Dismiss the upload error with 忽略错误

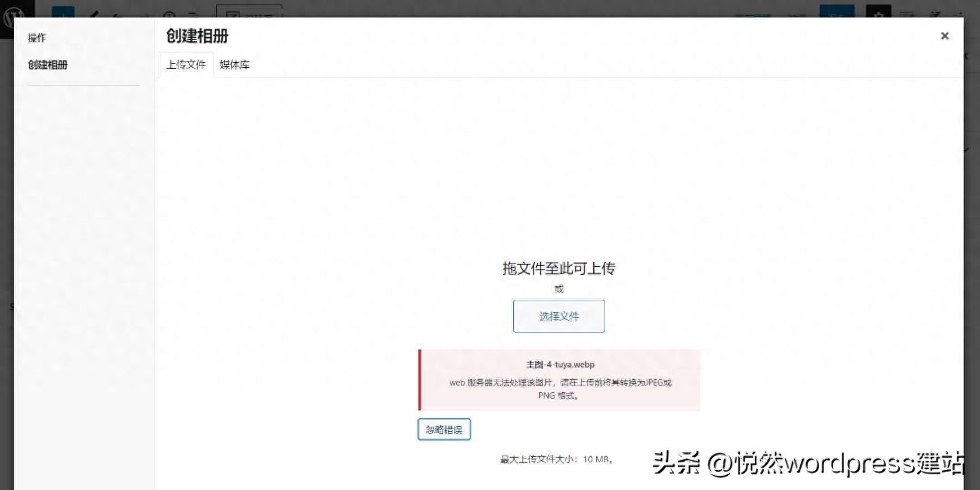[x=444, y=430]
